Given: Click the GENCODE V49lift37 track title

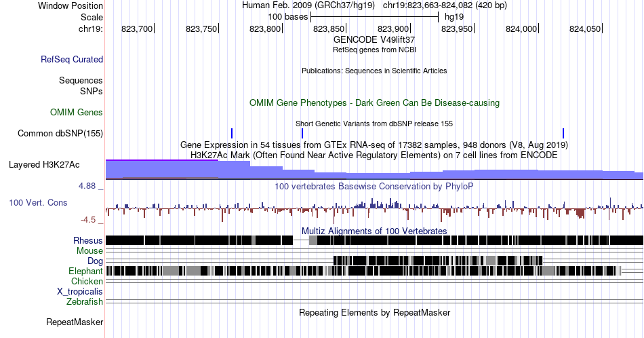Looking at the screenshot, I should coord(374,40).
